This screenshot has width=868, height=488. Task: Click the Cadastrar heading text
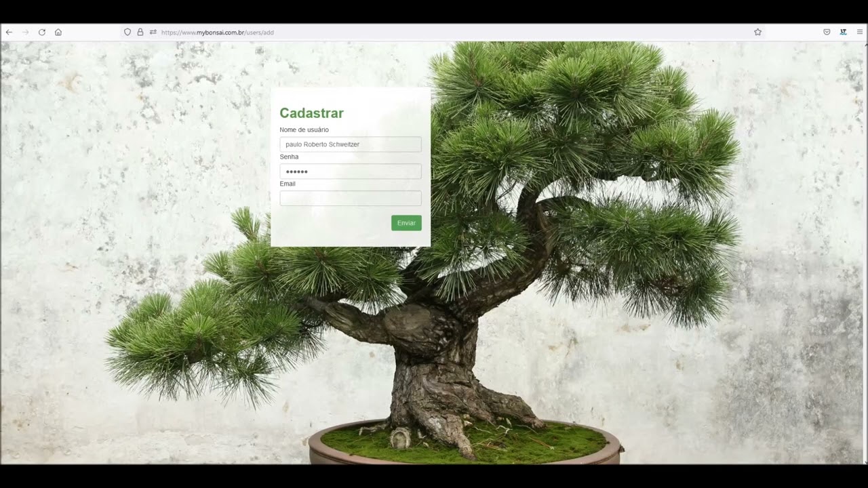coord(312,113)
